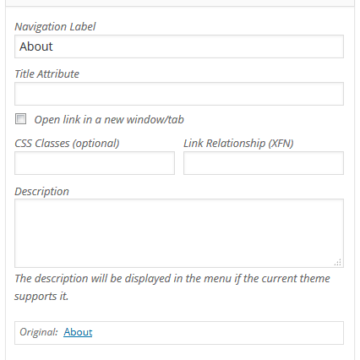The width and height of the screenshot is (360, 360).
Task: Click the Navigation Label field containing 'About'
Action: [x=179, y=47]
